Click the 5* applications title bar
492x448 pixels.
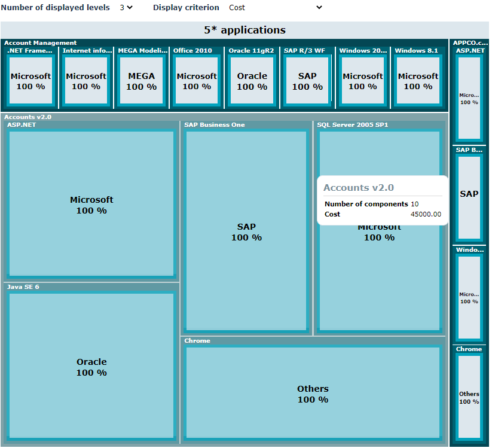pyautogui.click(x=245, y=30)
